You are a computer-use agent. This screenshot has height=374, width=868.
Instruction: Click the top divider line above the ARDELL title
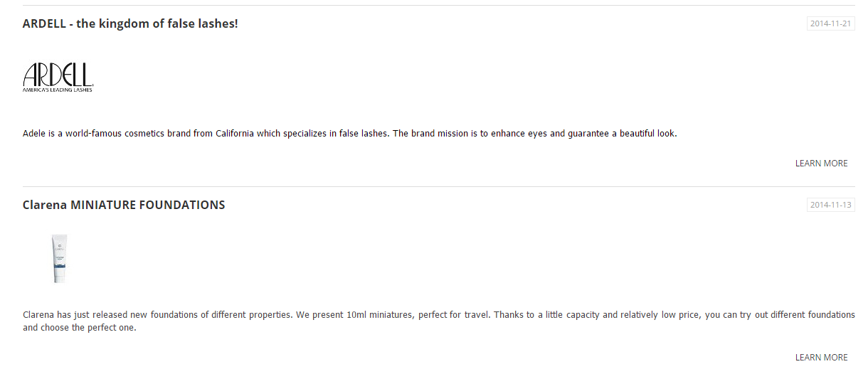tap(439, 6)
